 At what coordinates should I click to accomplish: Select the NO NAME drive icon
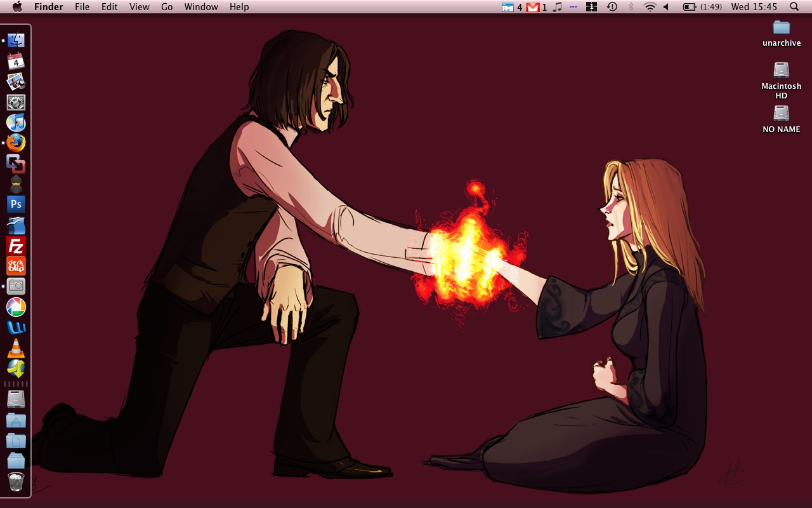(782, 113)
